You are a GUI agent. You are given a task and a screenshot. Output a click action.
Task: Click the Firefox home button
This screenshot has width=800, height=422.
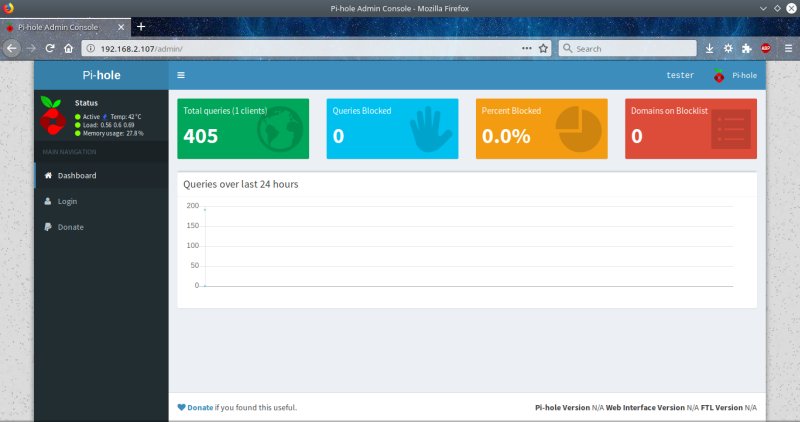(x=68, y=48)
